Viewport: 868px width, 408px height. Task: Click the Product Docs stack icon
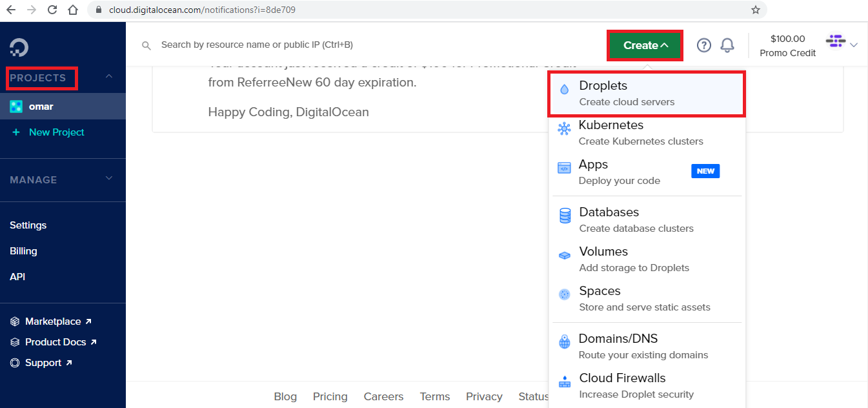tap(15, 342)
